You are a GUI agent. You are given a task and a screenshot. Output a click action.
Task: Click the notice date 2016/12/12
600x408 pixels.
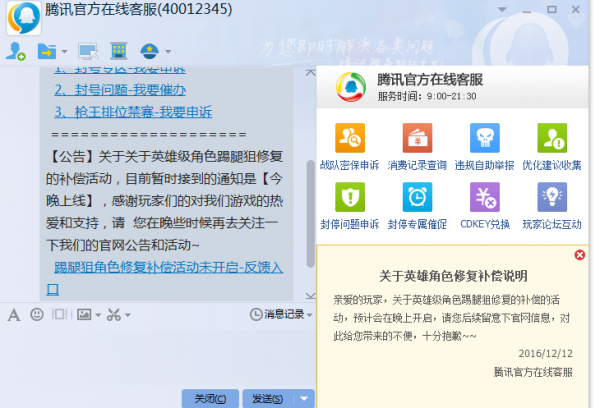pyautogui.click(x=546, y=353)
